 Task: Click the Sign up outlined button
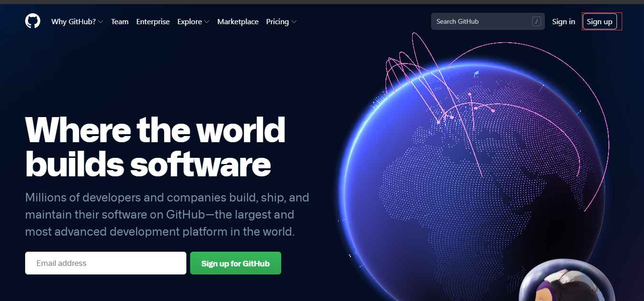click(599, 22)
